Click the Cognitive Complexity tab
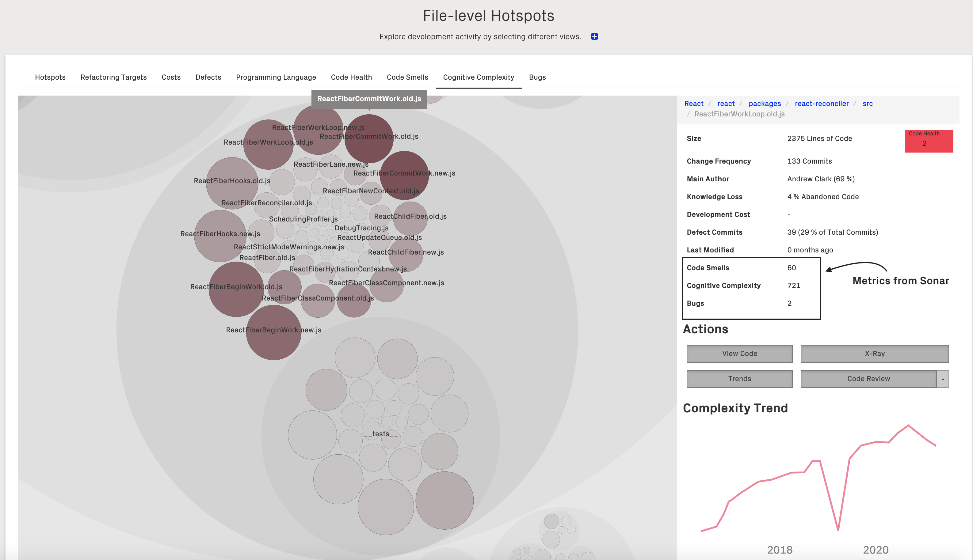The width and height of the screenshot is (973, 560). 479,77
